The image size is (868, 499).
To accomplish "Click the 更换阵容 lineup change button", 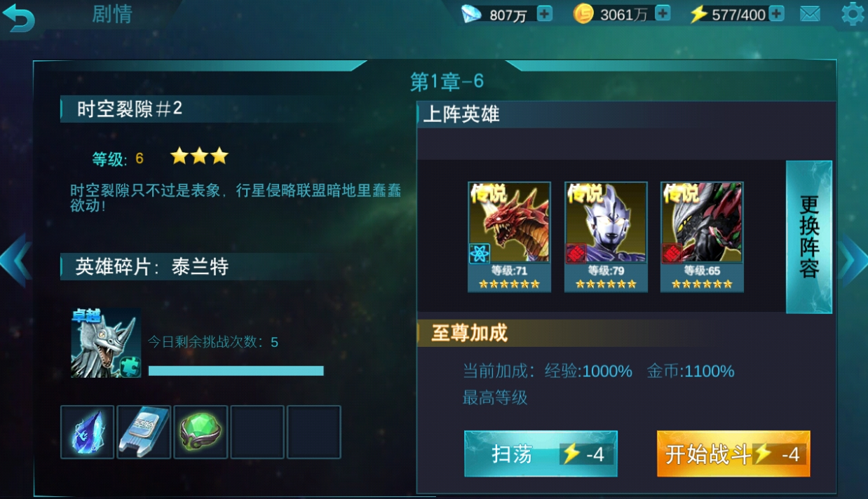I will pos(809,237).
